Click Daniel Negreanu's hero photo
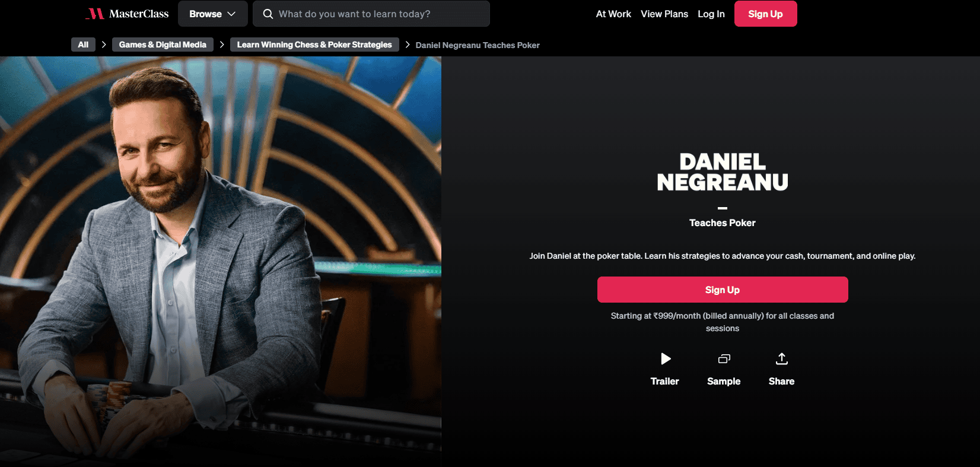Screen dimensions: 980x467 click(221, 262)
